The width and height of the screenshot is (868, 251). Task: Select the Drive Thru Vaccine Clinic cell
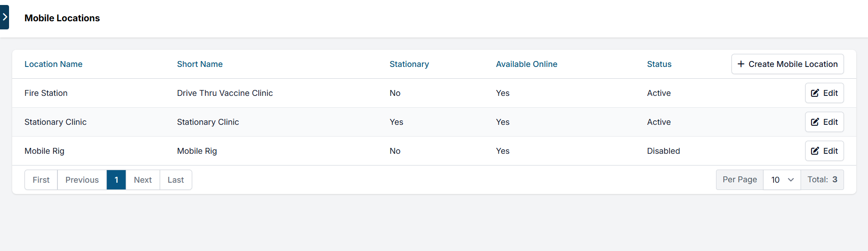pos(225,93)
